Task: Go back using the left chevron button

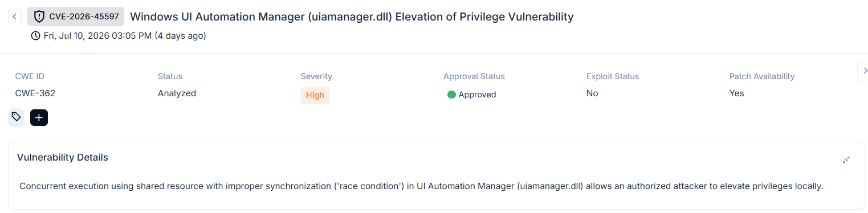Action: (15, 17)
